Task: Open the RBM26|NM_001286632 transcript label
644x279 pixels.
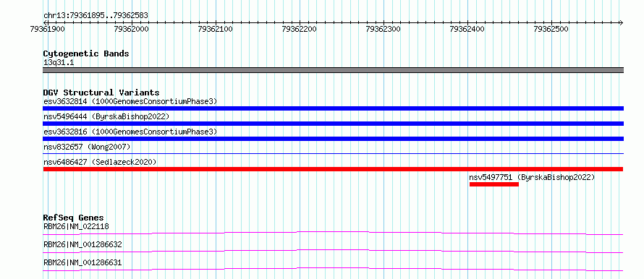Action: pyautogui.click(x=82, y=245)
